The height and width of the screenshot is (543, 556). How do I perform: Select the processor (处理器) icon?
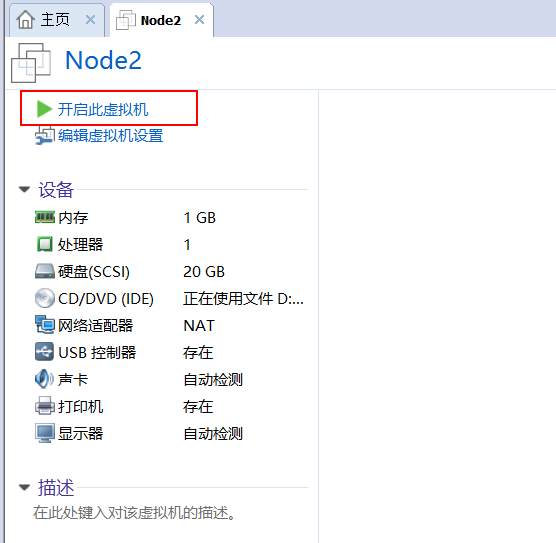click(x=45, y=244)
